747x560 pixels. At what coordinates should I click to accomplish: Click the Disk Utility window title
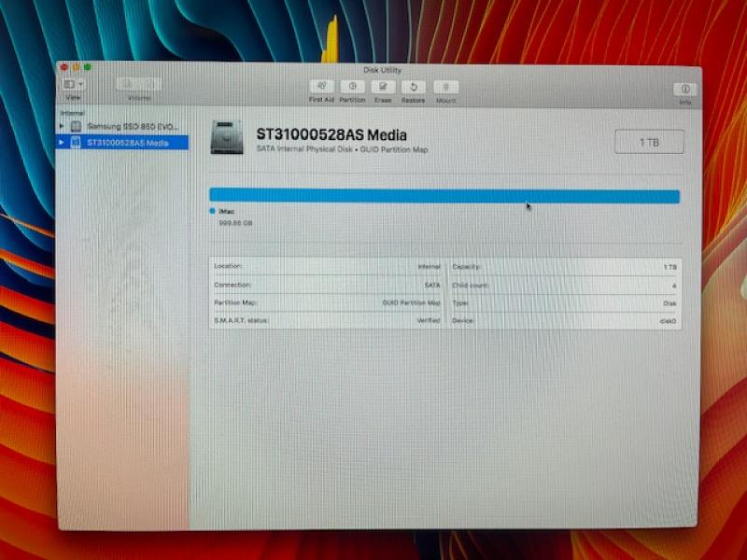(383, 70)
